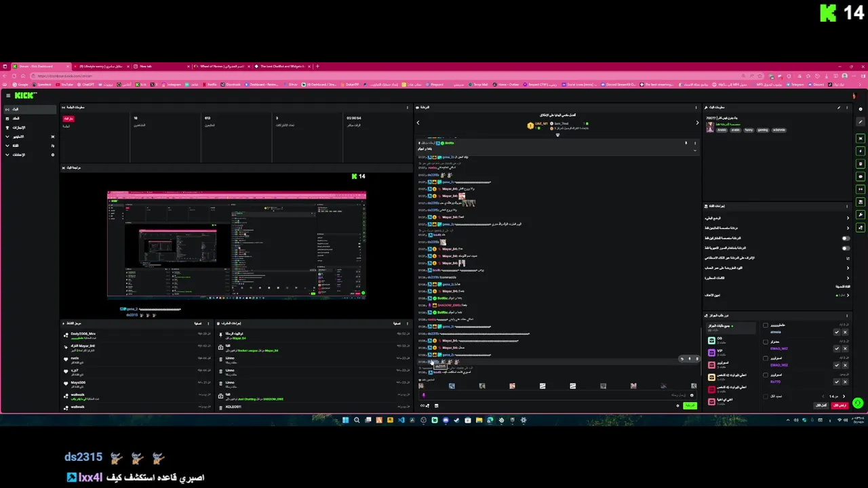The width and height of the screenshot is (868, 488).
Task: Click the red reject all button
Action: pyautogui.click(x=840, y=405)
